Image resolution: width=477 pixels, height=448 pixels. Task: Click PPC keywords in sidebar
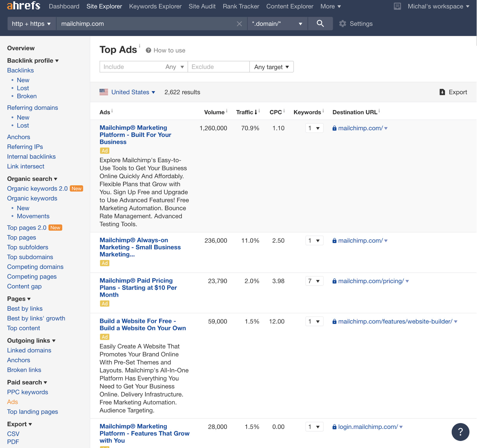click(x=27, y=392)
